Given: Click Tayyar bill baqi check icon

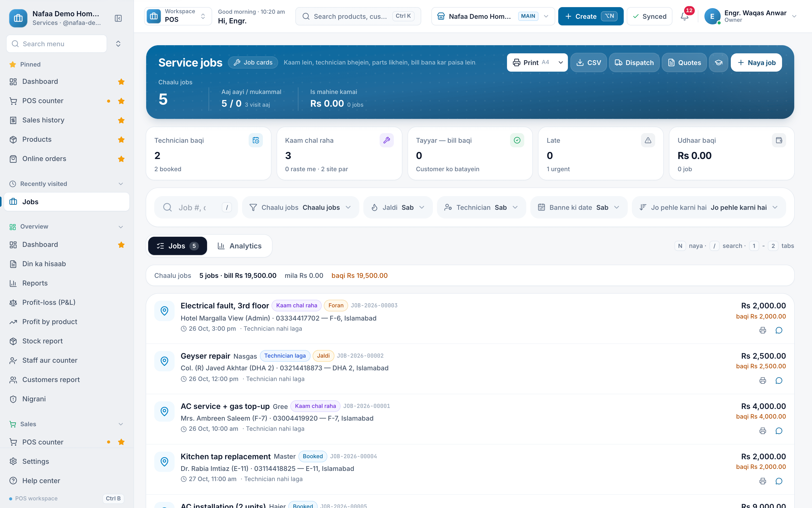Looking at the screenshot, I should tap(517, 140).
